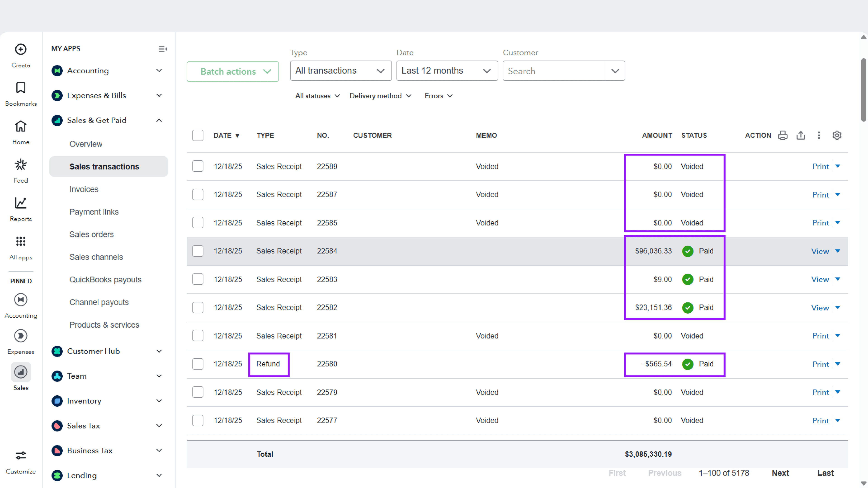Open the Last 12 months date dropdown

(446, 71)
